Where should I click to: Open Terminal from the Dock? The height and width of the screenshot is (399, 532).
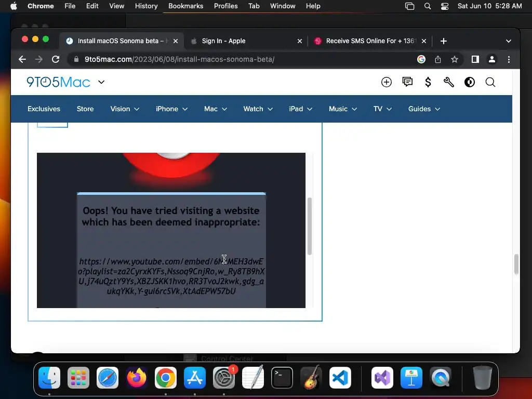pyautogui.click(x=282, y=377)
